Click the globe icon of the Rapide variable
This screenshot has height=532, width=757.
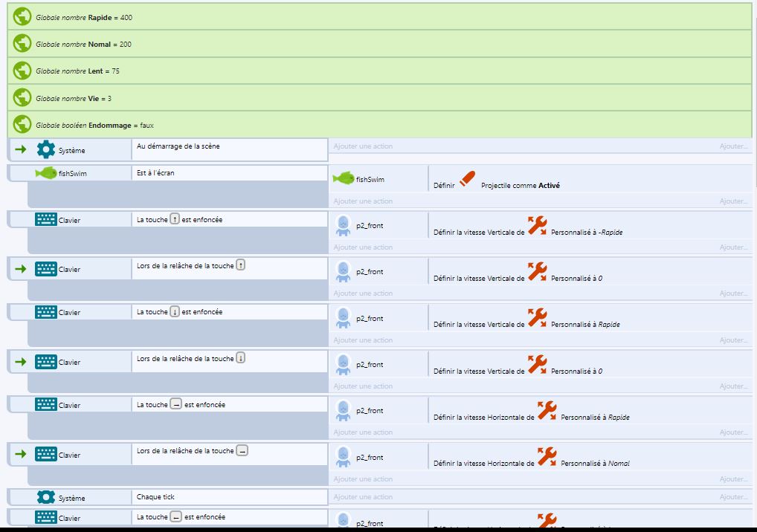[x=22, y=17]
